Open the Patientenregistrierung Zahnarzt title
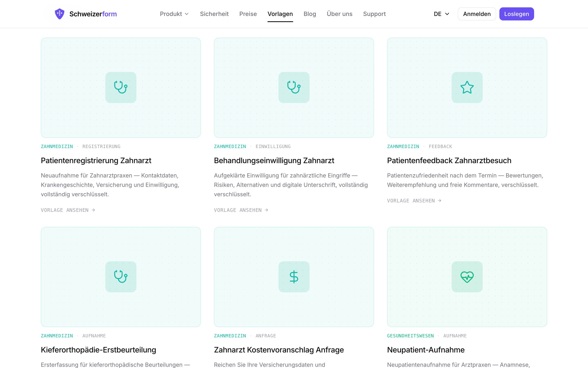 96,161
